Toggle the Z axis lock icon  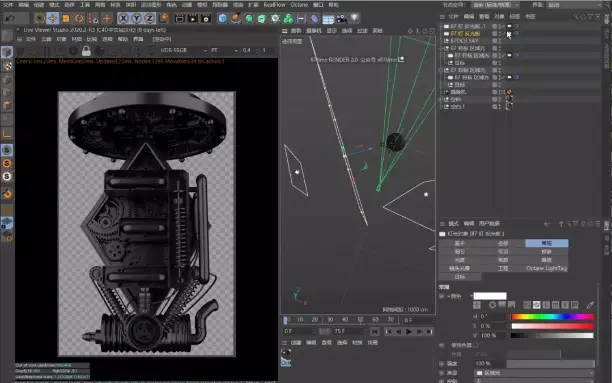tap(149, 18)
